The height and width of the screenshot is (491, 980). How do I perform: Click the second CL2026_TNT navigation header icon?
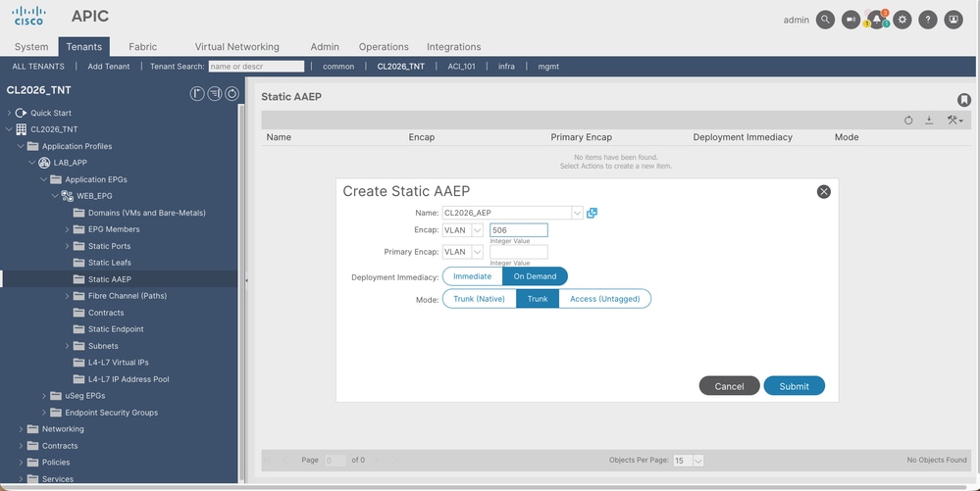point(215,94)
